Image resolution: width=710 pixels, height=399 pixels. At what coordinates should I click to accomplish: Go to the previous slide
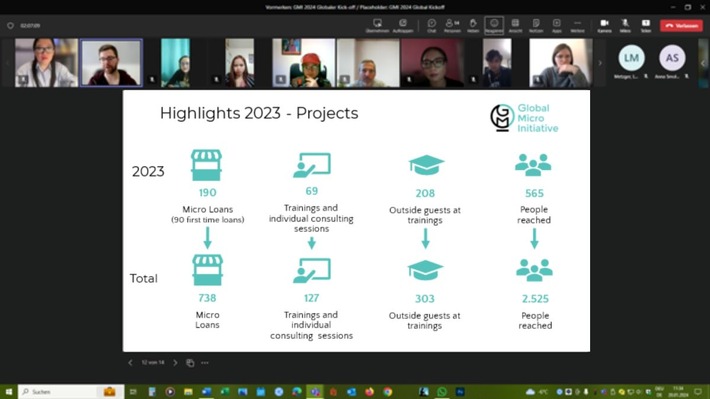(130, 363)
